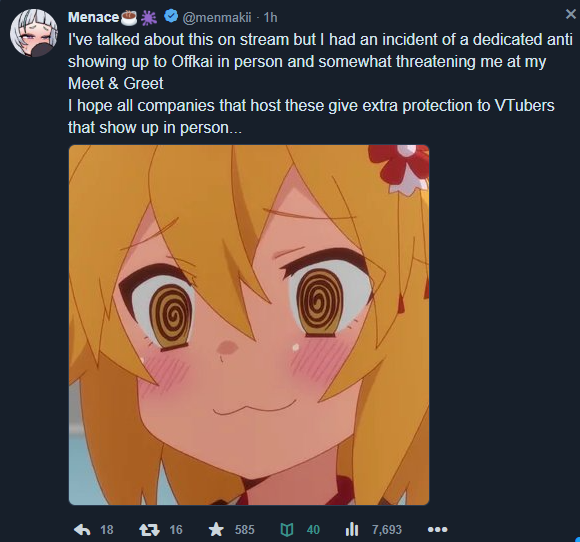Screen dimensions: 580x542
Task: Open the @menmakii handle link
Action: (x=217, y=17)
